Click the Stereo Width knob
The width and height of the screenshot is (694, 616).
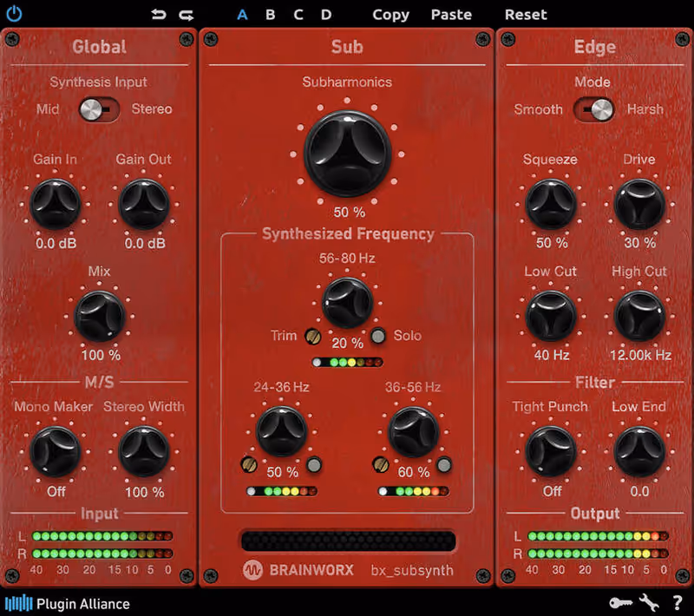coord(144,451)
